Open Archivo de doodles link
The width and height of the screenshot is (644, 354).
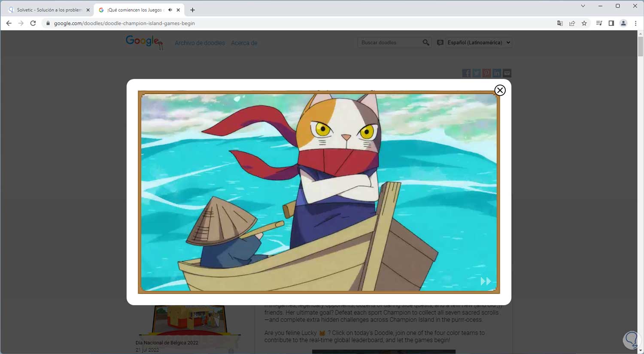pyautogui.click(x=200, y=43)
